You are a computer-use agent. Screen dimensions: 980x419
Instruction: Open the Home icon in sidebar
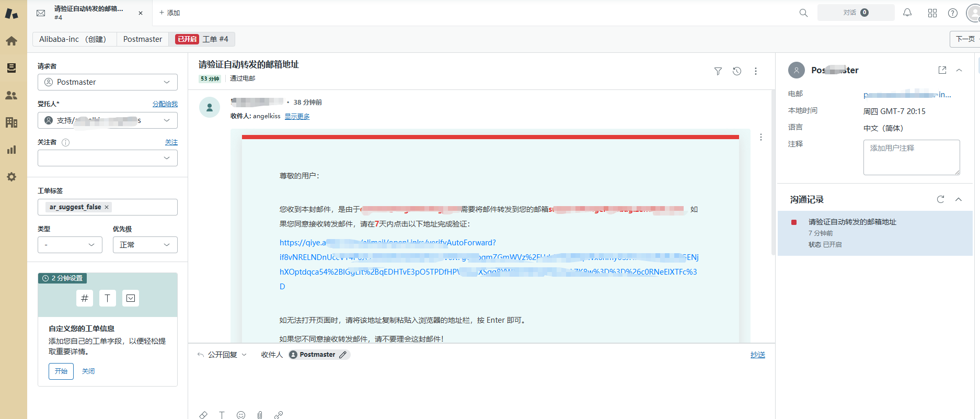[11, 41]
